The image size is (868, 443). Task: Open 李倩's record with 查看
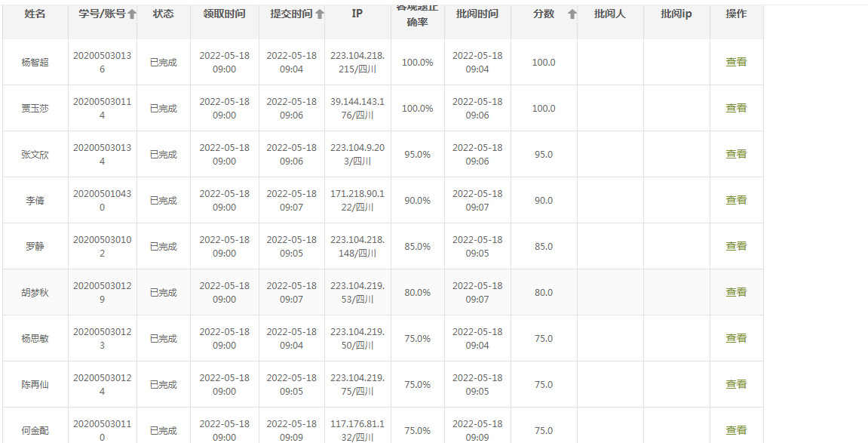(x=736, y=200)
